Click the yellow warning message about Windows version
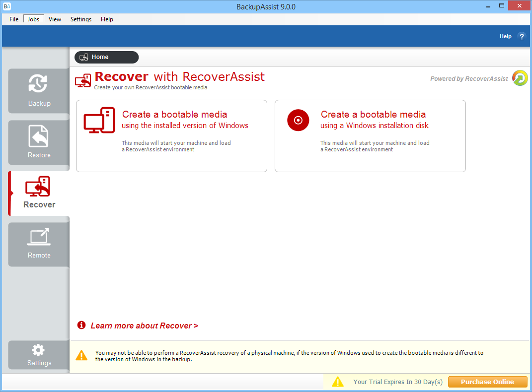Screen dimensions: 532x392 (x=289, y=356)
